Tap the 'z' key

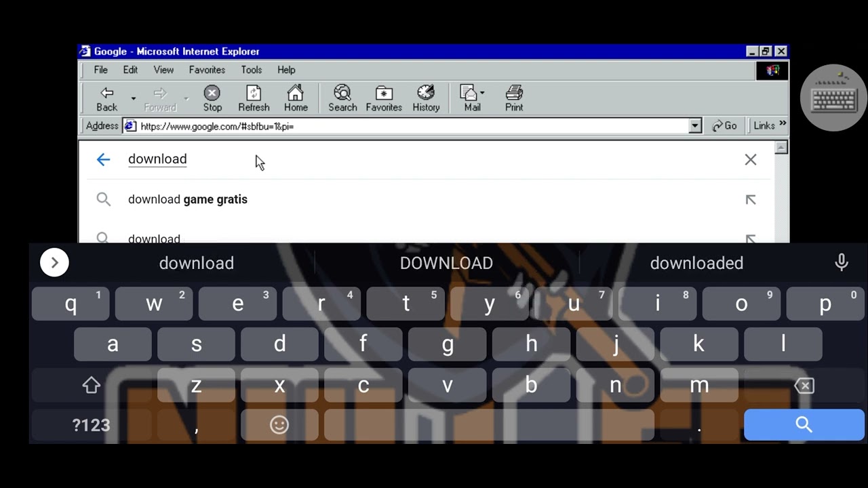point(197,386)
